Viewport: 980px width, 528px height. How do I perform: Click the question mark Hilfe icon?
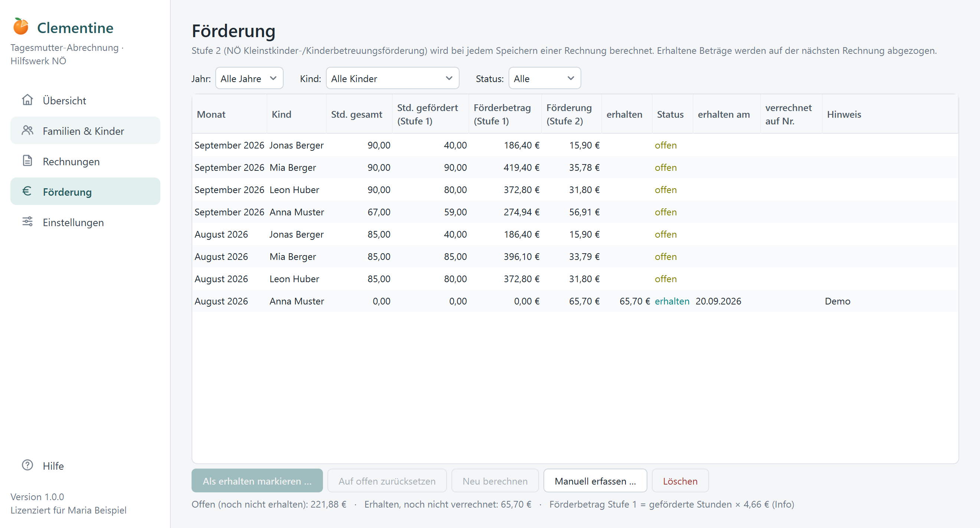(x=27, y=465)
